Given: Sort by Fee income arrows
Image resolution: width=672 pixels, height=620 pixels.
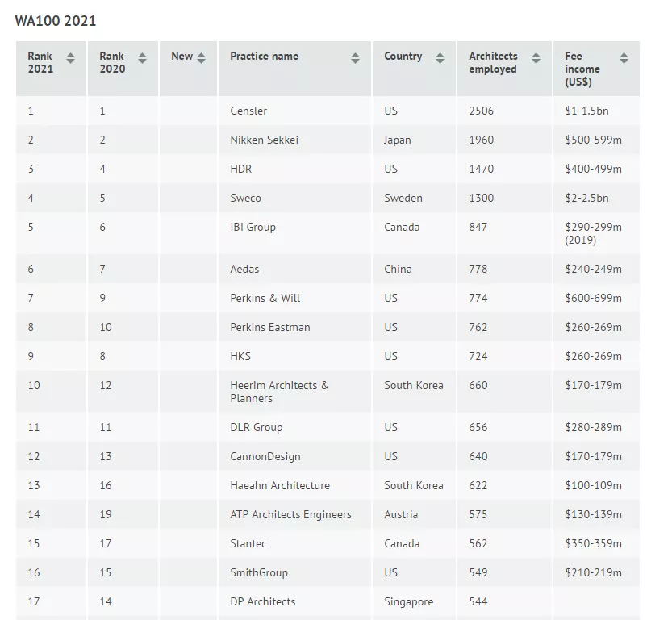Looking at the screenshot, I should pos(624,58).
